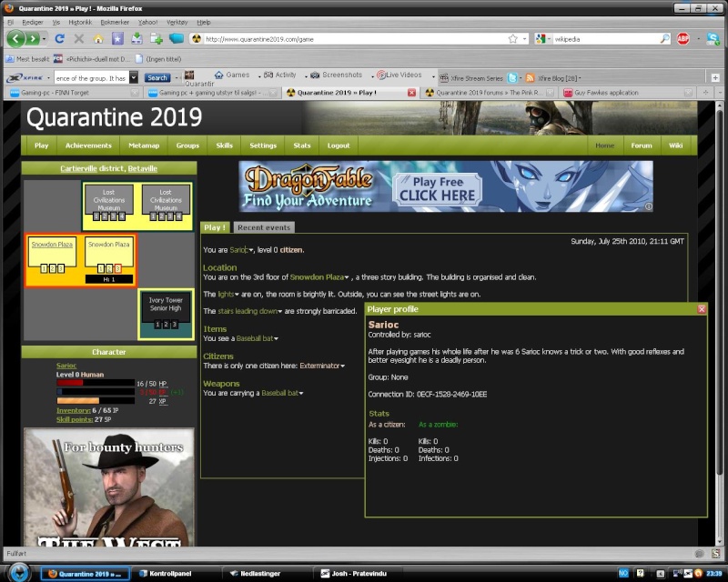Open the Historikk menu
Image resolution: width=728 pixels, height=582 pixels.
click(80, 22)
